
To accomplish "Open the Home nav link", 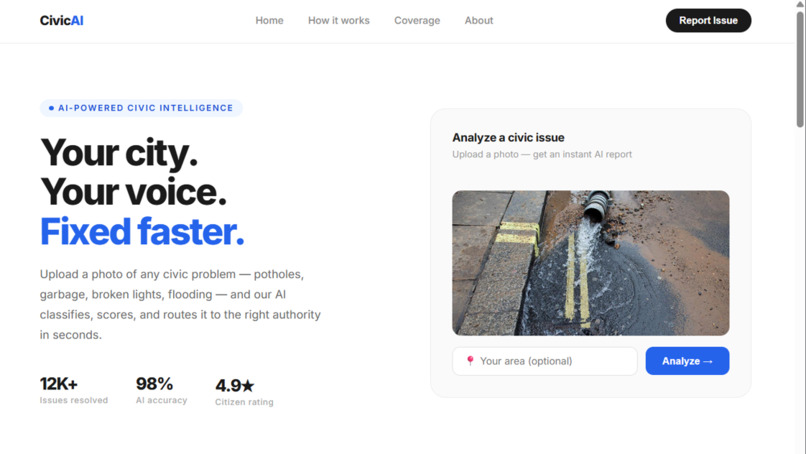I will pos(269,21).
